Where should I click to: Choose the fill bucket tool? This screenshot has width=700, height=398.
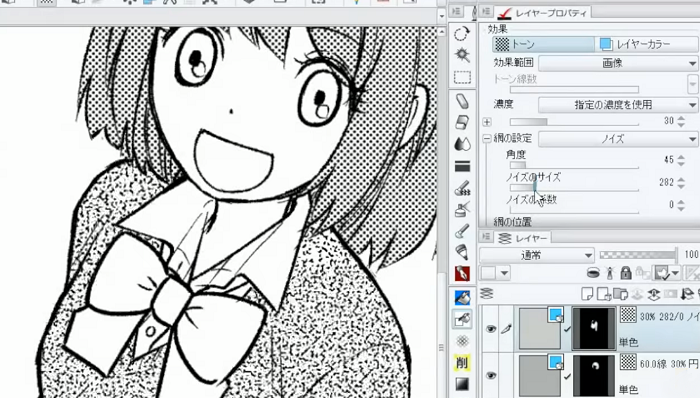click(462, 297)
